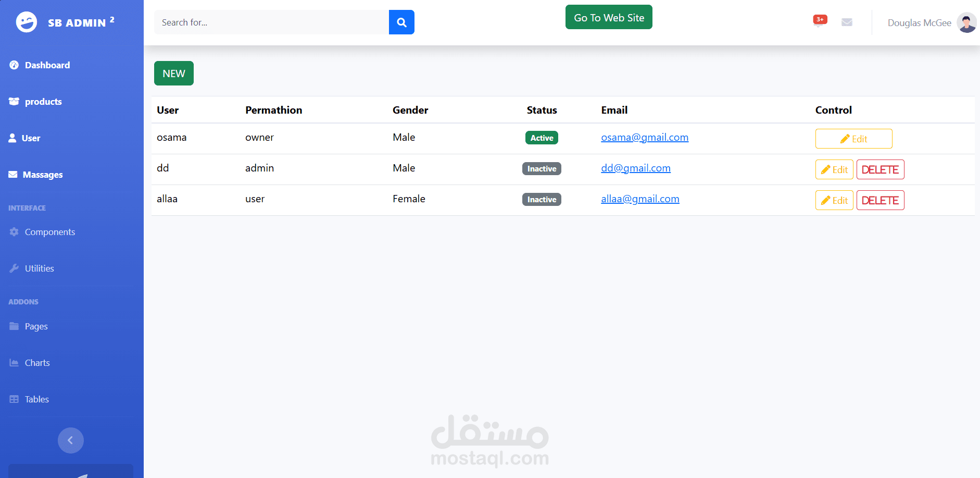Click the 'owner' permission cell
Image resolution: width=980 pixels, height=478 pixels.
click(259, 137)
